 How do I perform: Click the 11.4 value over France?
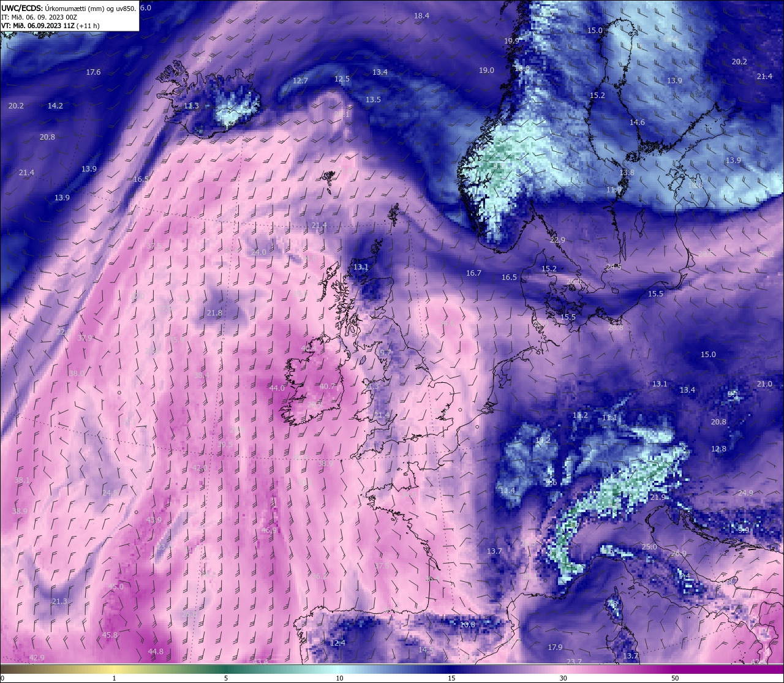click(x=507, y=491)
